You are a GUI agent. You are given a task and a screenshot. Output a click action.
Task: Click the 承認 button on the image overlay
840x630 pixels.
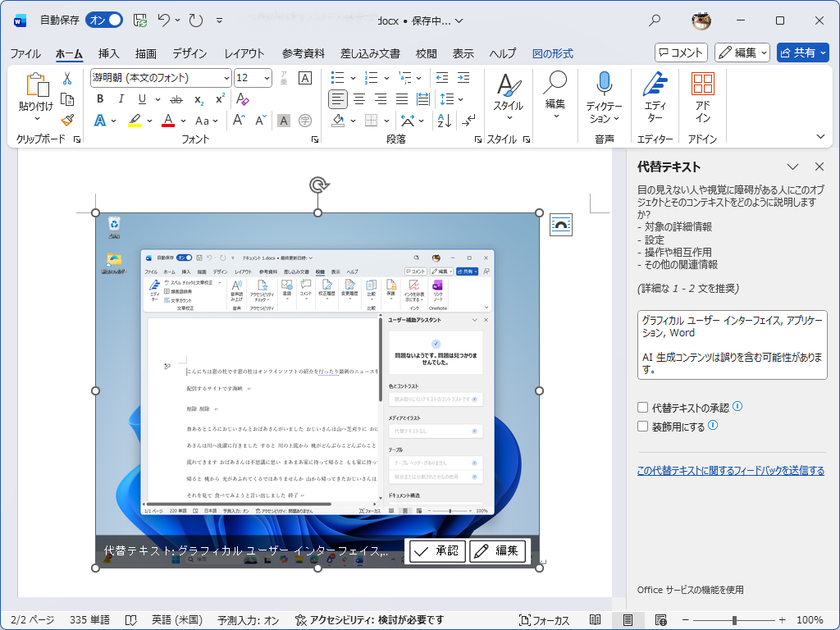pos(436,551)
